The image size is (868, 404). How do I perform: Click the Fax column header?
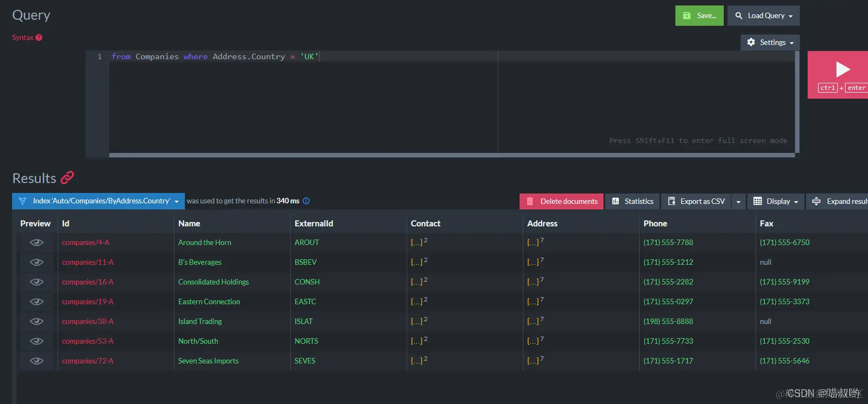pos(766,224)
